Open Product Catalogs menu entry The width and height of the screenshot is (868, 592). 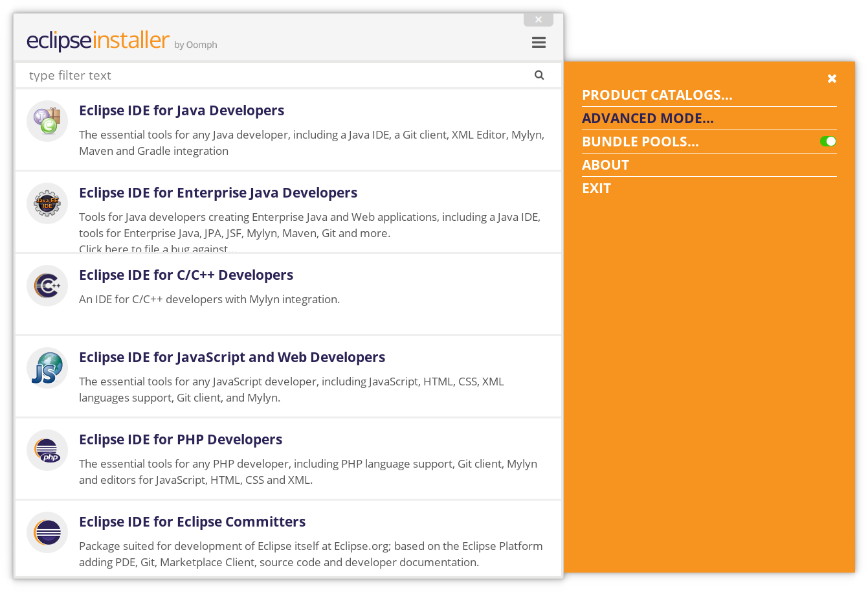pyautogui.click(x=657, y=95)
